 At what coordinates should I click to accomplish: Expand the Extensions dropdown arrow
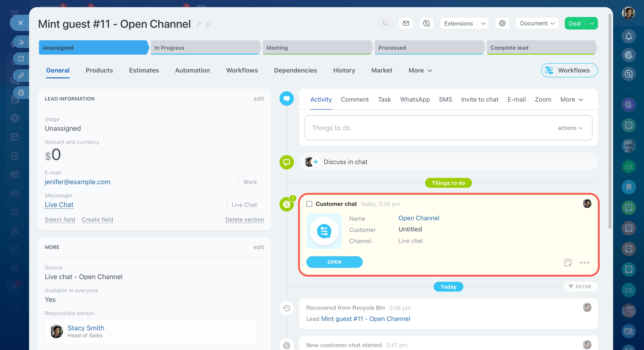coord(483,23)
